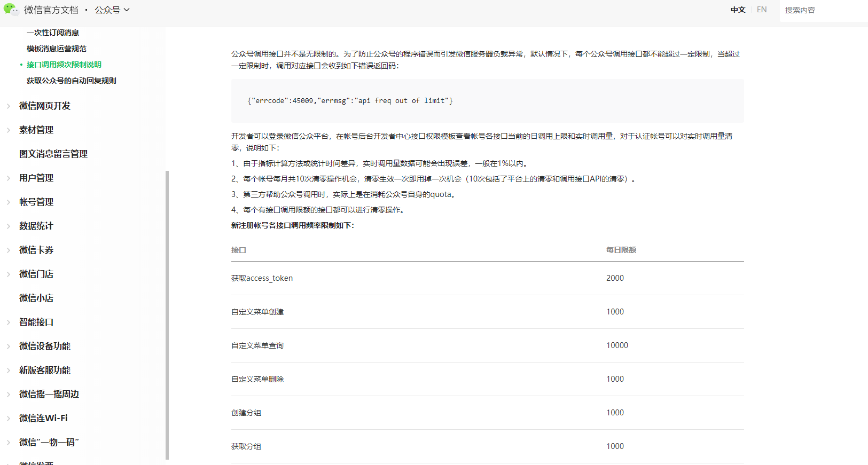This screenshot has height=465, width=868.
Task: Expand the 微信卡券 chevron
Action: pyautogui.click(x=9, y=250)
